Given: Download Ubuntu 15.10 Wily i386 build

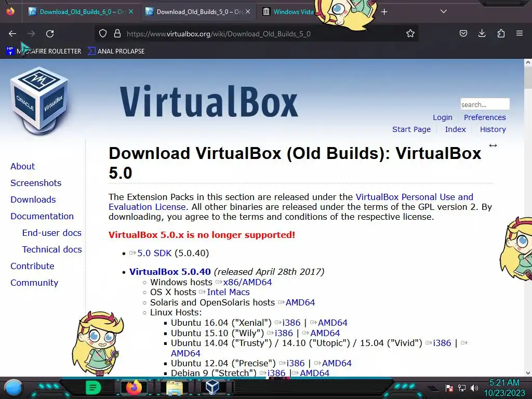Looking at the screenshot, I should tap(284, 333).
